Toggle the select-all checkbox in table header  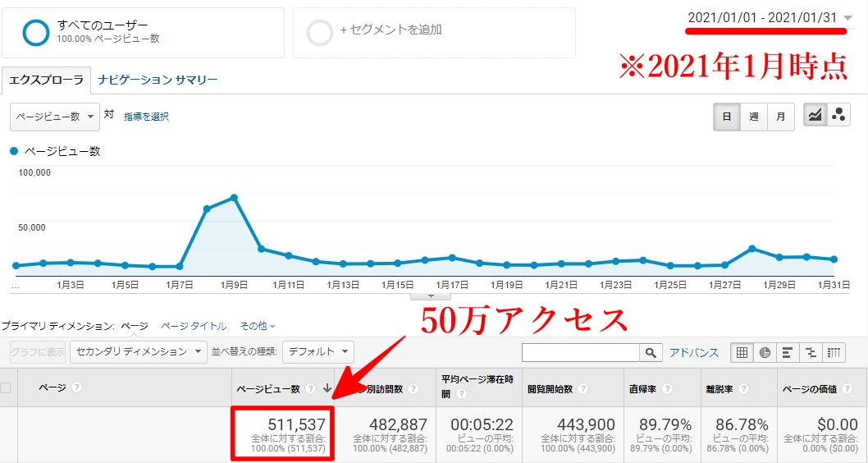point(5,387)
